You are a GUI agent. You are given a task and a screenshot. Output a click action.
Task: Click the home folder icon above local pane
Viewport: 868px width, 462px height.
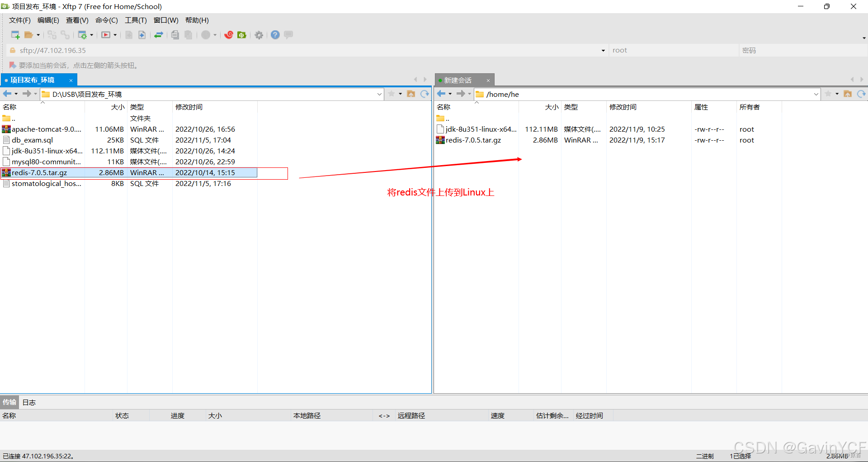click(x=411, y=94)
